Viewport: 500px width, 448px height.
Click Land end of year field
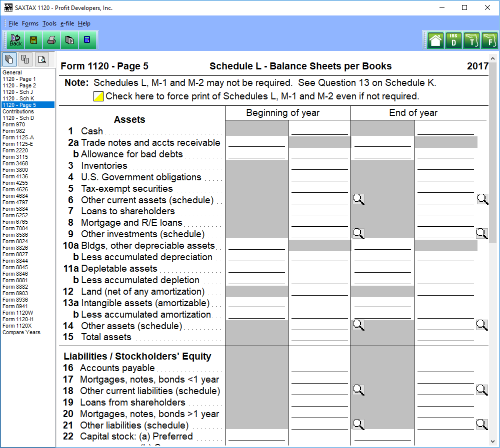coord(445,291)
